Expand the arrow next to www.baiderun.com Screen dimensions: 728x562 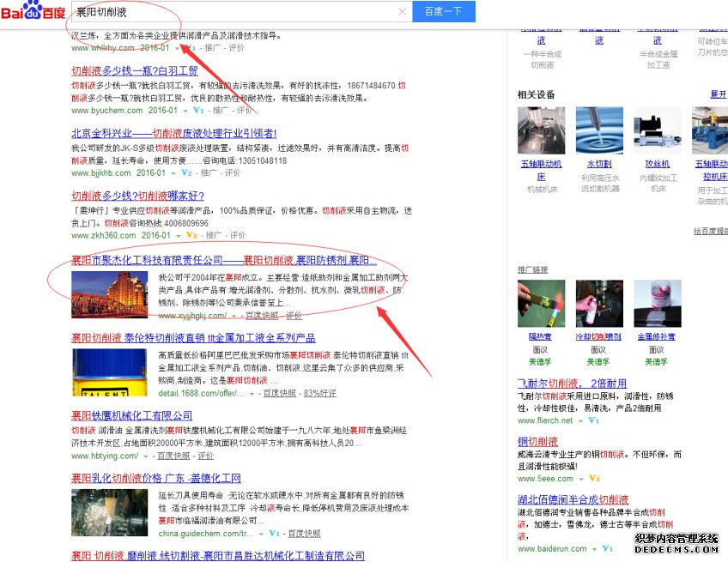594,549
